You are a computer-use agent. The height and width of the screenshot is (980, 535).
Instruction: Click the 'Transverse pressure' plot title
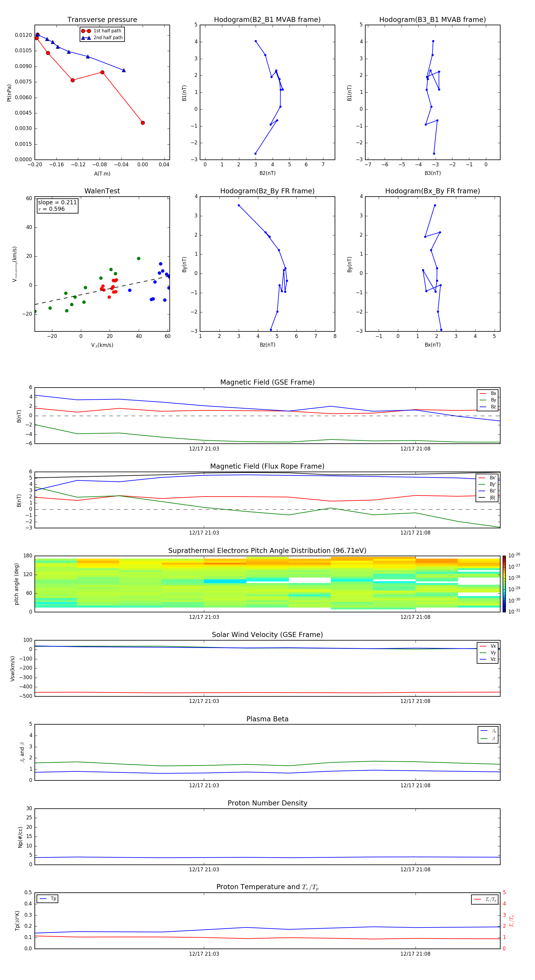tap(102, 20)
